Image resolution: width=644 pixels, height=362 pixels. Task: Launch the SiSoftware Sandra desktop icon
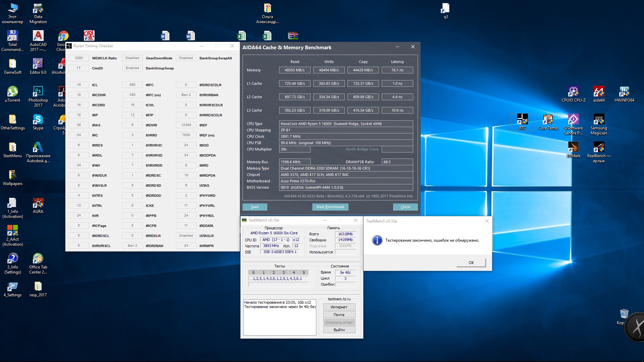coord(573,120)
